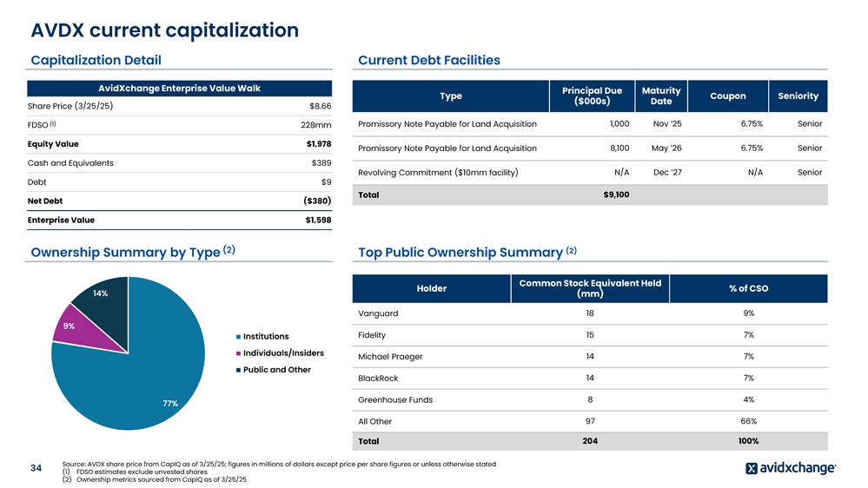The image size is (868, 488).
Task: Click the $1,598 enterprise value
Action: pos(318,221)
